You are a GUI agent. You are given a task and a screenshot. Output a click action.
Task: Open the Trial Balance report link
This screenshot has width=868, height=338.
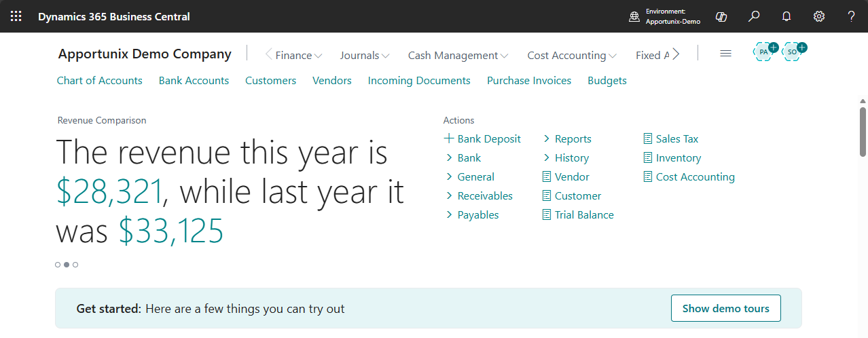pos(583,215)
